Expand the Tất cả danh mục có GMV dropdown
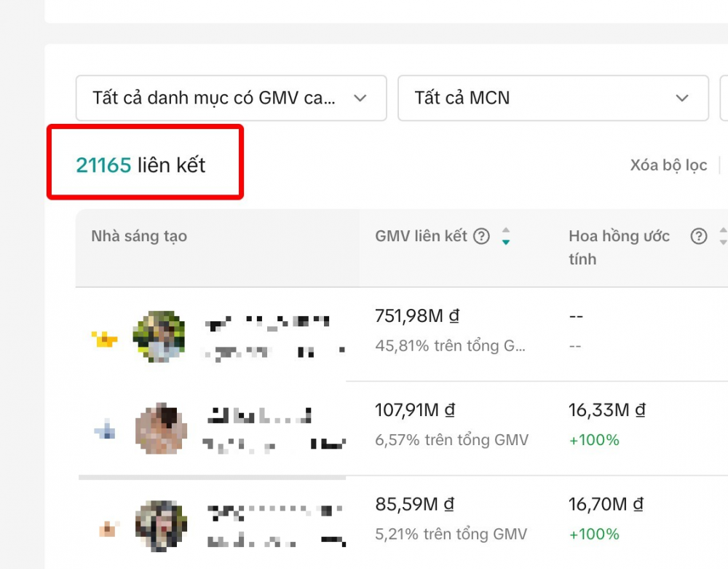The height and width of the screenshot is (569, 728). coord(231,98)
